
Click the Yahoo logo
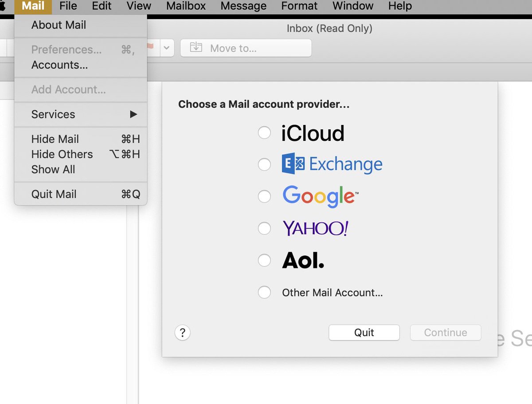[316, 228]
